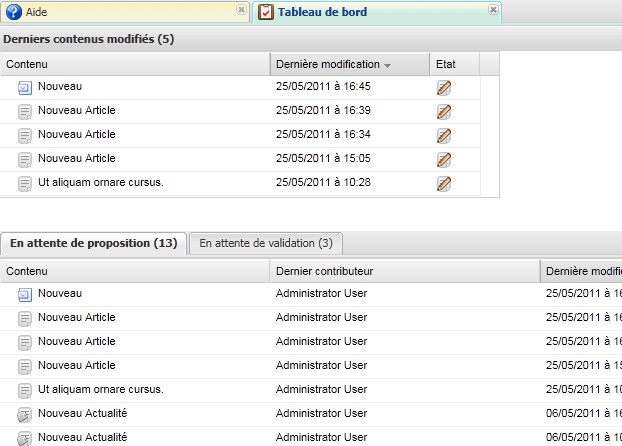The height and width of the screenshot is (446, 622).
Task: Close the Aide tab
Action: [241, 9]
